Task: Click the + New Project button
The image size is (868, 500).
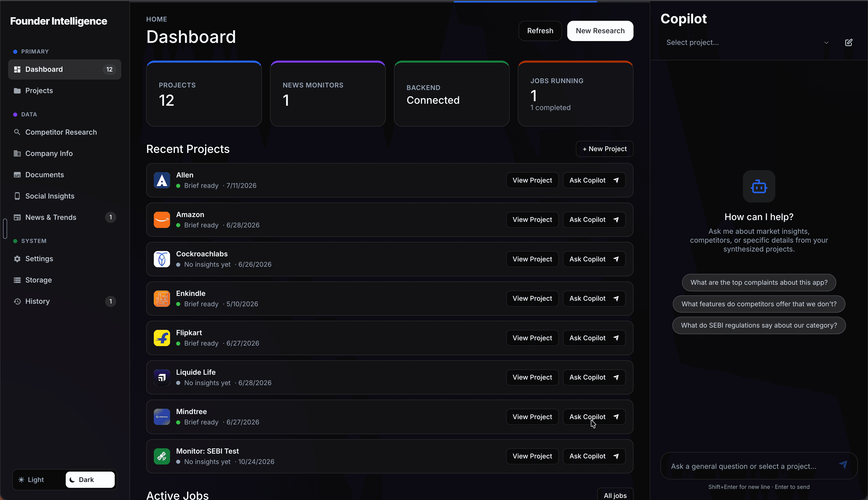Action: pyautogui.click(x=604, y=149)
